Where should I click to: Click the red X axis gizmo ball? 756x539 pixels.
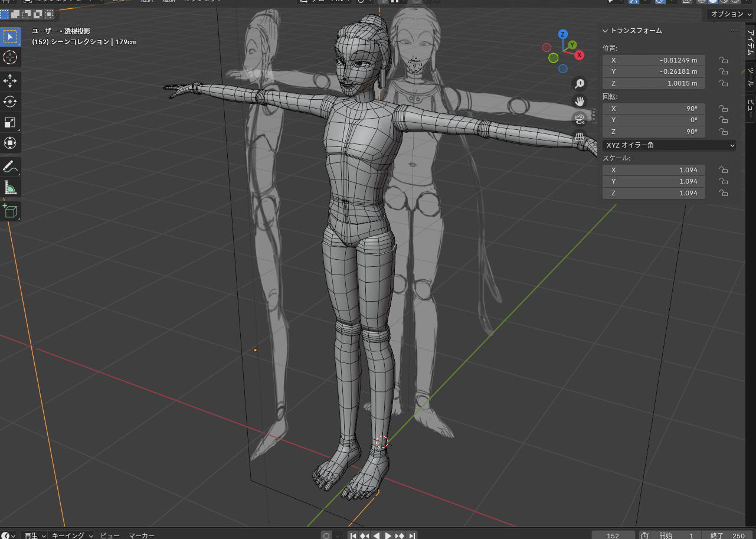580,55
